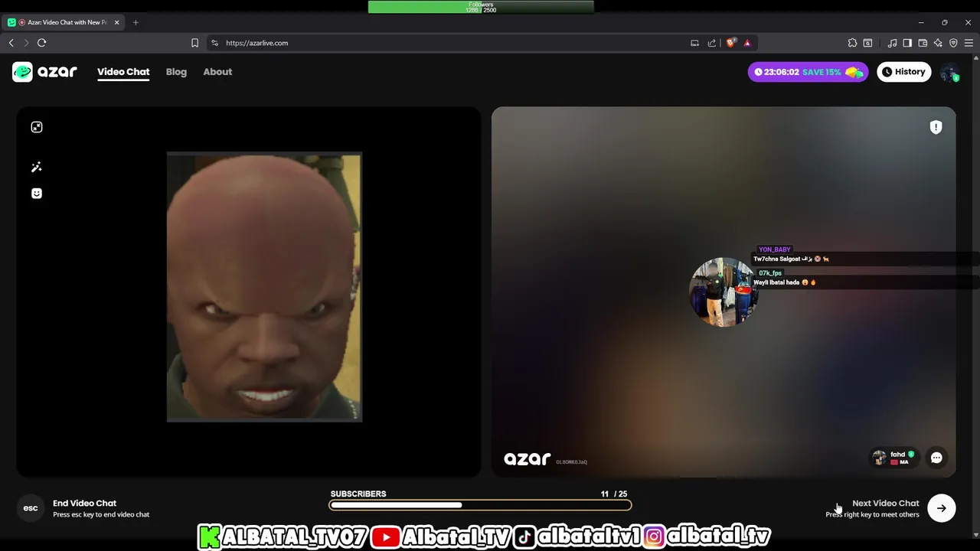The height and width of the screenshot is (551, 980).
Task: Click the Next Video Chat arrow button
Action: tap(941, 508)
